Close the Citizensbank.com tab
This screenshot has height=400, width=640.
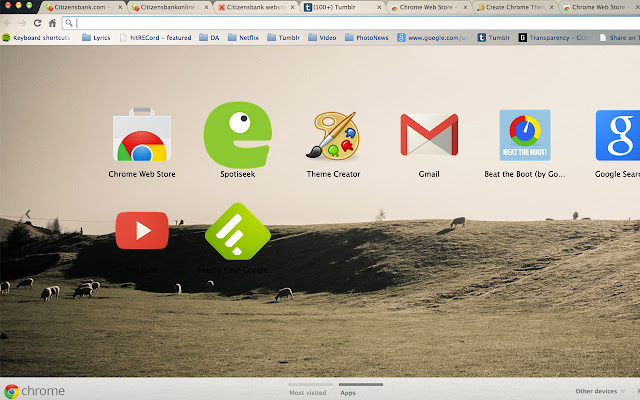(x=120, y=7)
